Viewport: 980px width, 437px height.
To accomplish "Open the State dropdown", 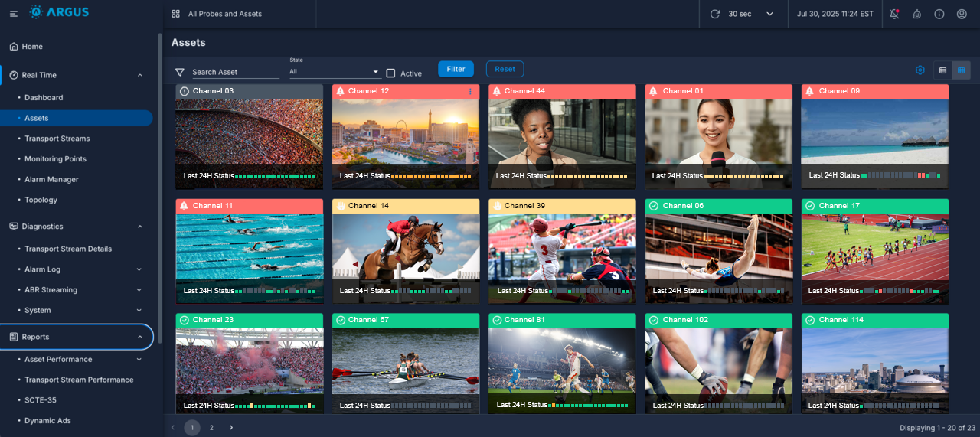I will click(335, 72).
